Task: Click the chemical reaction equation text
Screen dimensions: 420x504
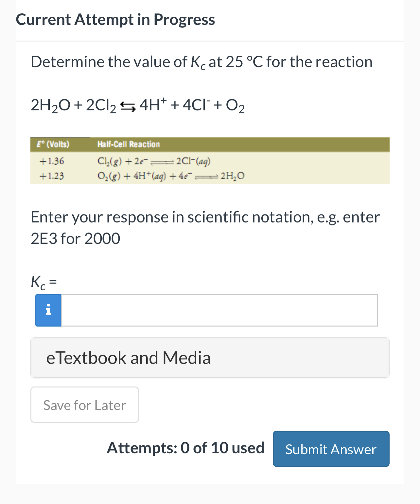Action: pyautogui.click(x=137, y=105)
